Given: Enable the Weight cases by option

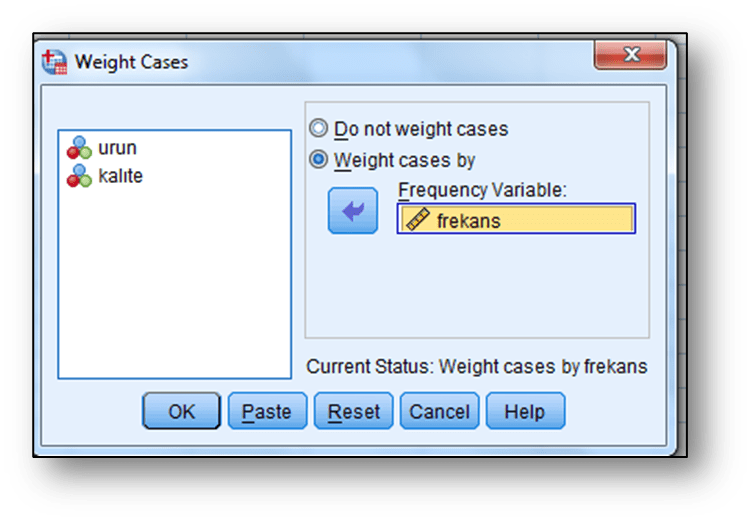Looking at the screenshot, I should pos(319,159).
